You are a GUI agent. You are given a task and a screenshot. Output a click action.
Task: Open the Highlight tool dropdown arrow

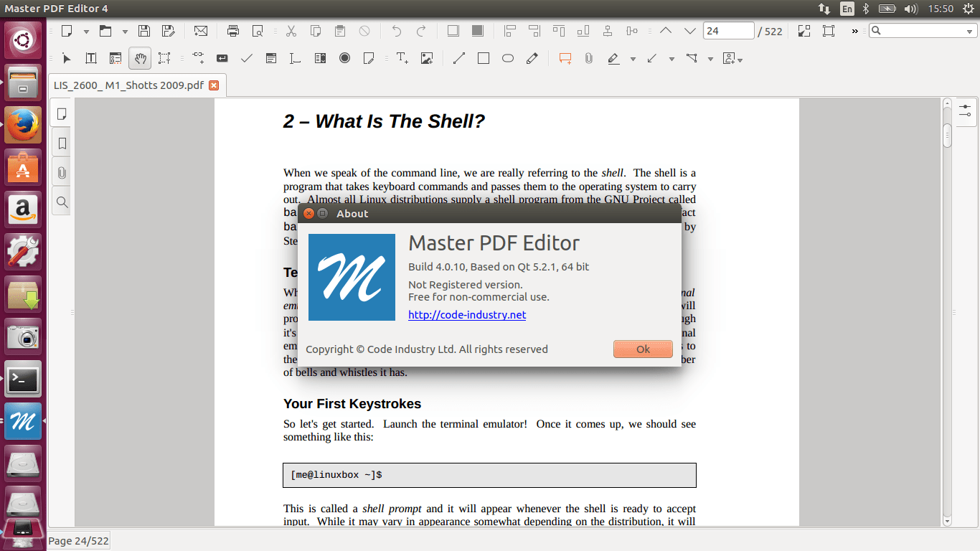click(633, 59)
